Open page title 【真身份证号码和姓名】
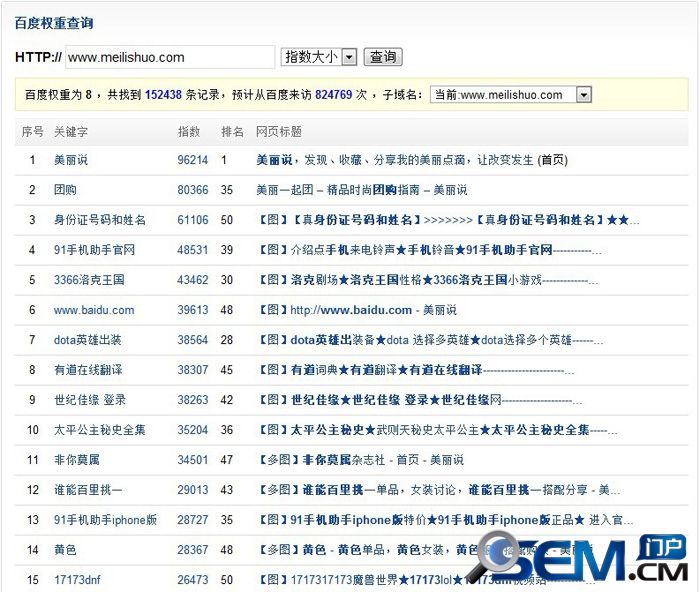Screen dimensions: 700x592 (448, 220)
